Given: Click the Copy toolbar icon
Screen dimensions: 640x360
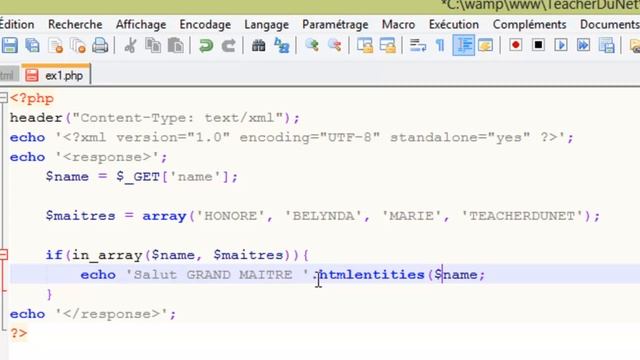Looking at the screenshot, I should coord(153,45).
